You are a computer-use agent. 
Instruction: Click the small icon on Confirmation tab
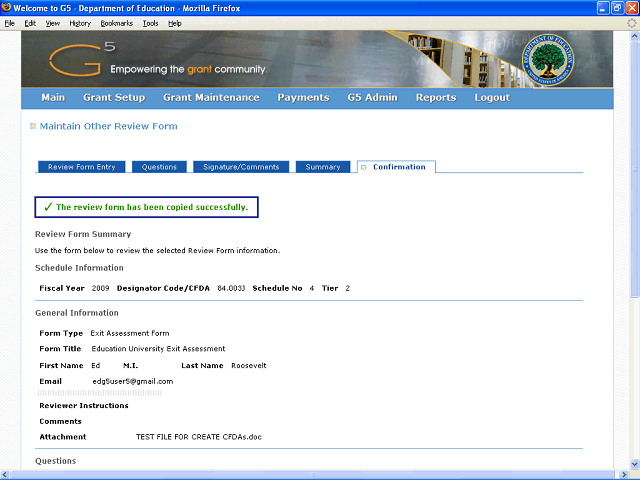pyautogui.click(x=364, y=167)
